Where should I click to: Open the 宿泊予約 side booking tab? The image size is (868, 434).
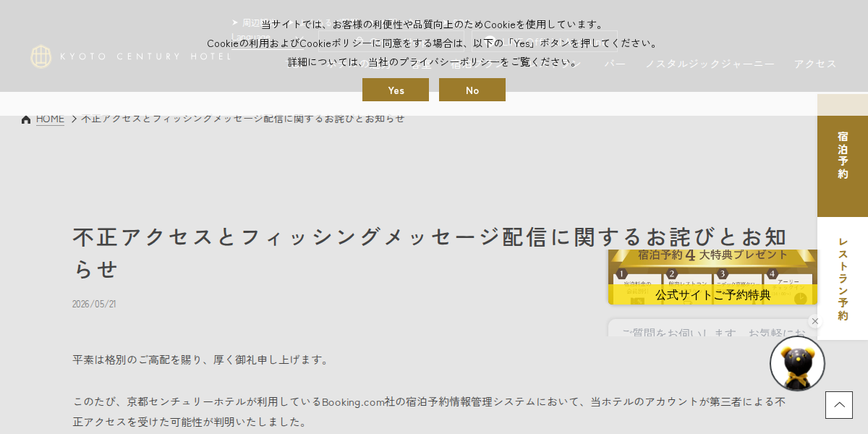(x=843, y=156)
